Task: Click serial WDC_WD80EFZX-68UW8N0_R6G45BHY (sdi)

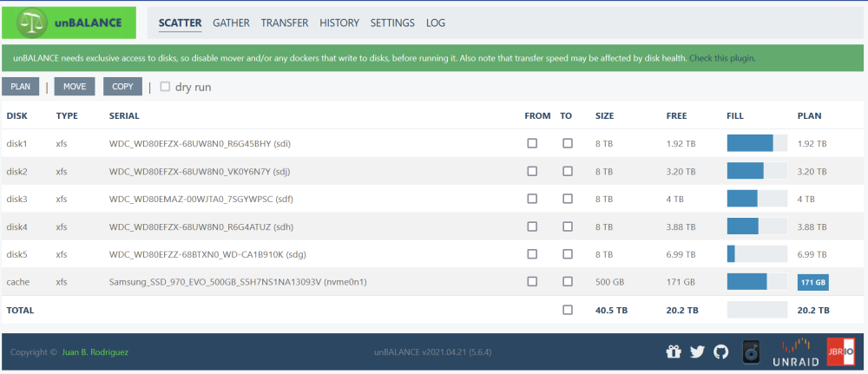Action: [x=201, y=144]
